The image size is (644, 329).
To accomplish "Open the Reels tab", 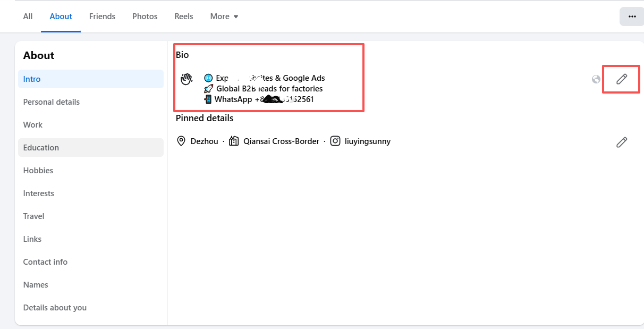I will (x=184, y=16).
